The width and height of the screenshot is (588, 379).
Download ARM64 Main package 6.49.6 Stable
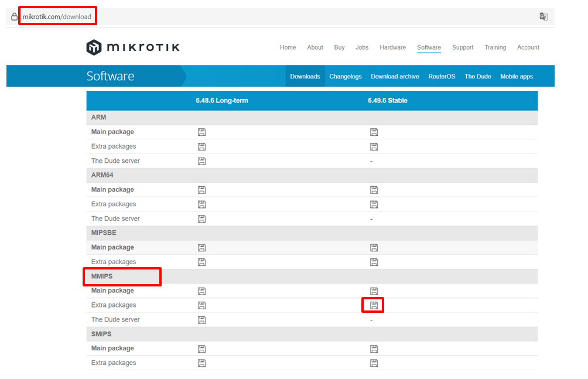374,190
